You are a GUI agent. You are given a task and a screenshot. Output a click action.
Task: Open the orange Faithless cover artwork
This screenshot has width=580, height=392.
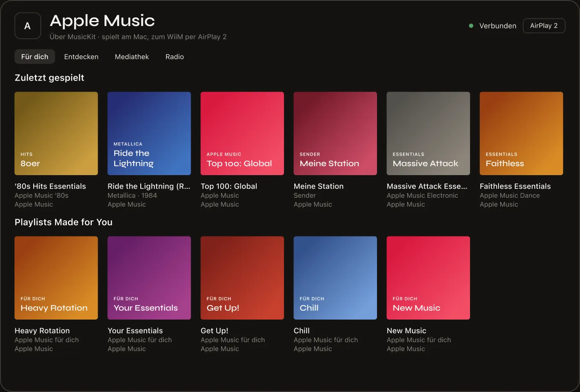click(x=521, y=133)
